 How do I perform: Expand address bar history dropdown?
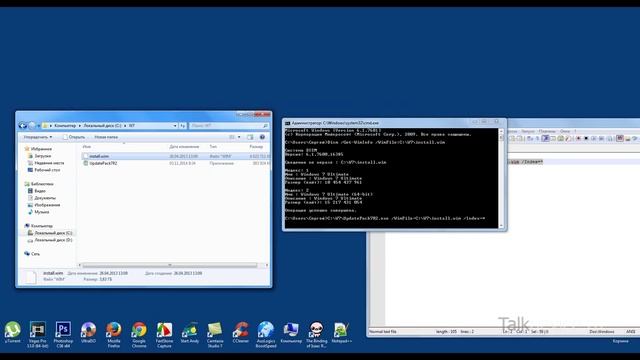pos(175,126)
